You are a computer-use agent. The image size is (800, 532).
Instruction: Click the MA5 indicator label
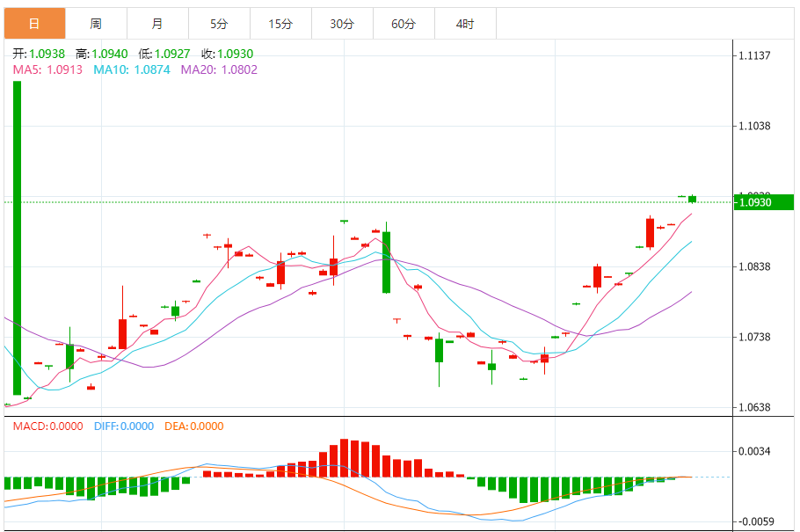point(47,69)
